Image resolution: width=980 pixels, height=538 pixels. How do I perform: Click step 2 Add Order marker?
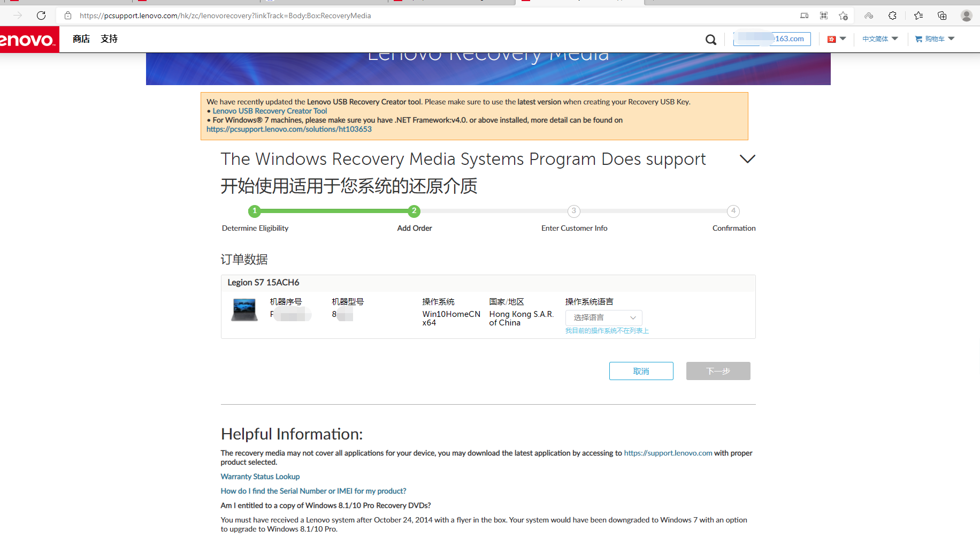pyautogui.click(x=414, y=211)
